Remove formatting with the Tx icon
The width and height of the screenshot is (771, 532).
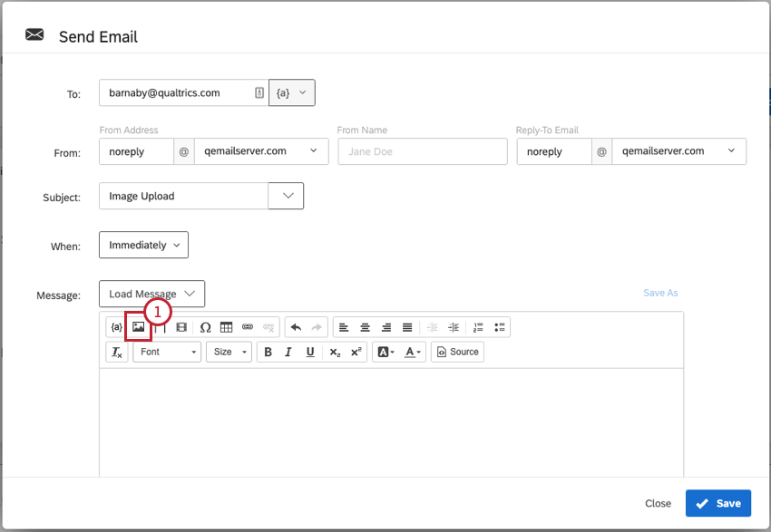tap(114, 352)
